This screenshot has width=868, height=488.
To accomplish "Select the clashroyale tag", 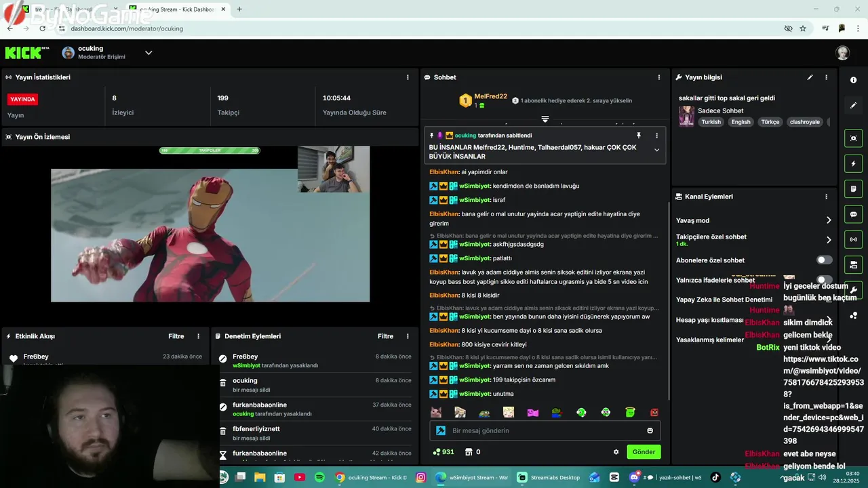I will pyautogui.click(x=805, y=122).
